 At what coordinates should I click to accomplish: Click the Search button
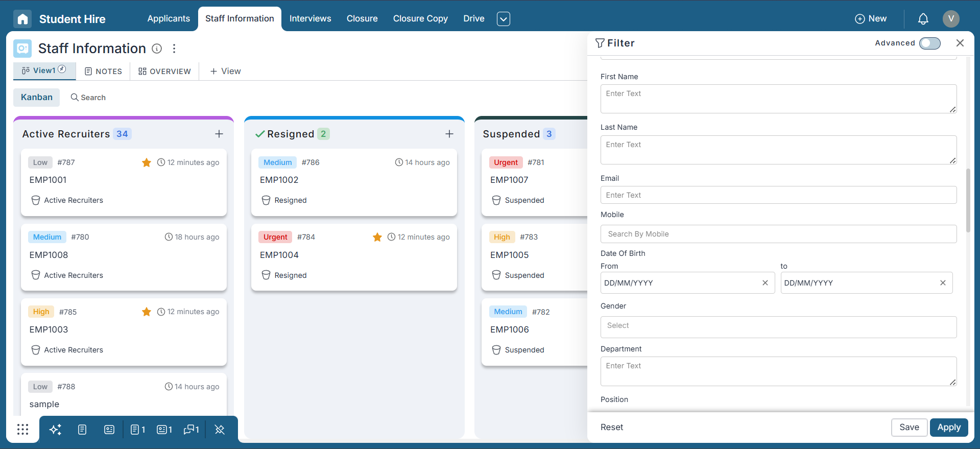[x=88, y=98]
